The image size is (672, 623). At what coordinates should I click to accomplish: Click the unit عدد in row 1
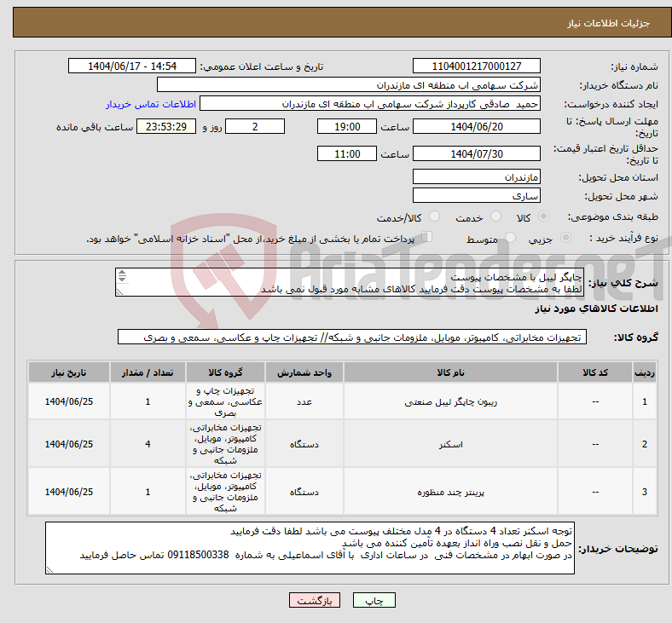304,401
